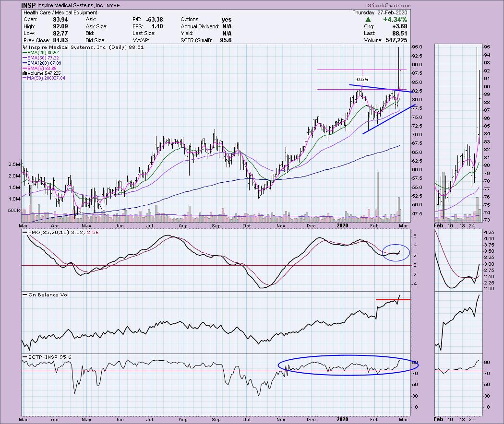Select the High value 92.09

click(60, 27)
